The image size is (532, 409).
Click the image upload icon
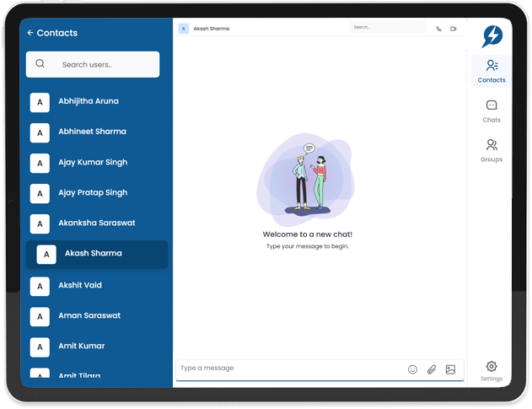(450, 369)
